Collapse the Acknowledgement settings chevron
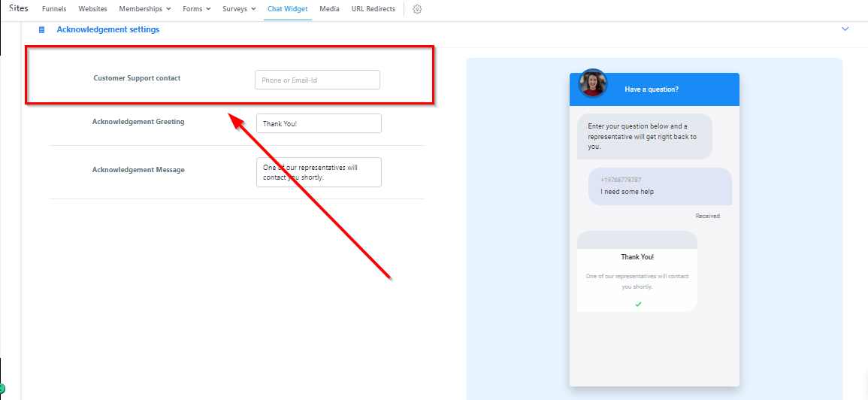 coord(845,29)
